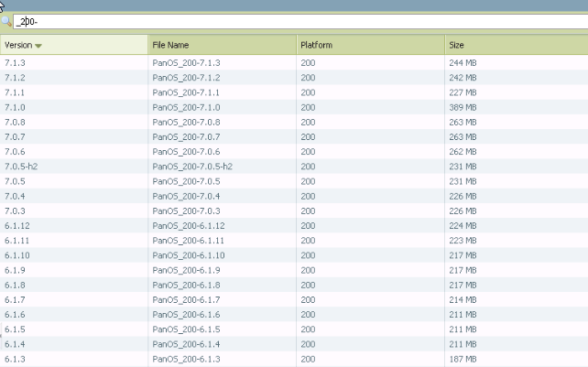Sort by Version column header

74,45
